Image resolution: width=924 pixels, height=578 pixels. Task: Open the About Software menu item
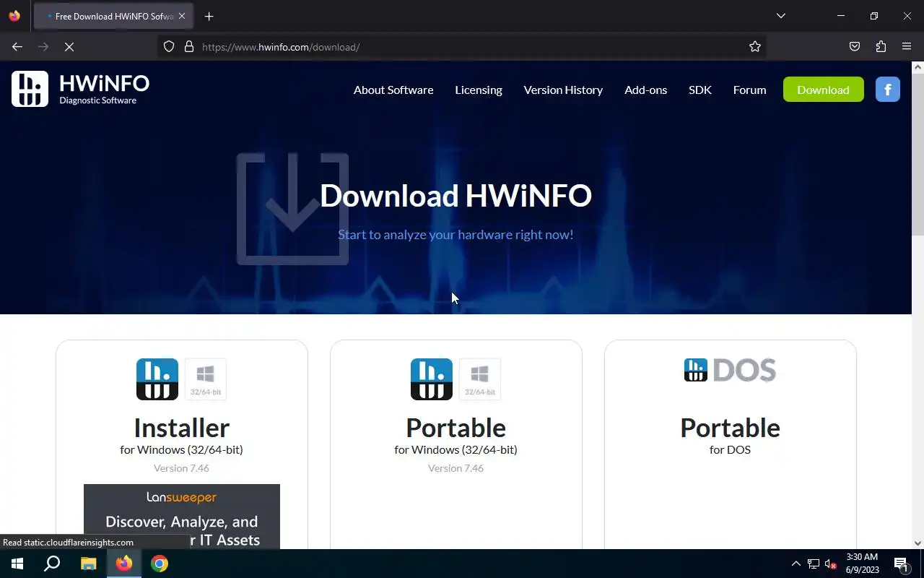click(393, 90)
